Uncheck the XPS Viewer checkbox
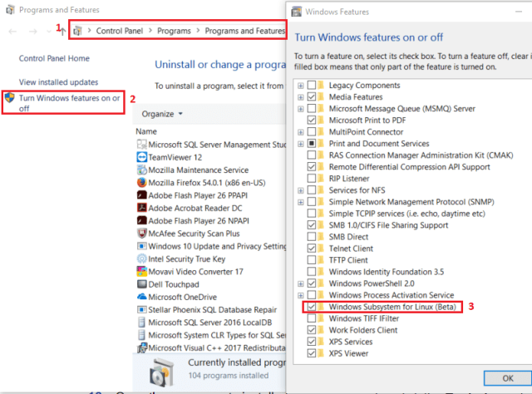Viewport: 532px width, 394px height. pyautogui.click(x=312, y=353)
